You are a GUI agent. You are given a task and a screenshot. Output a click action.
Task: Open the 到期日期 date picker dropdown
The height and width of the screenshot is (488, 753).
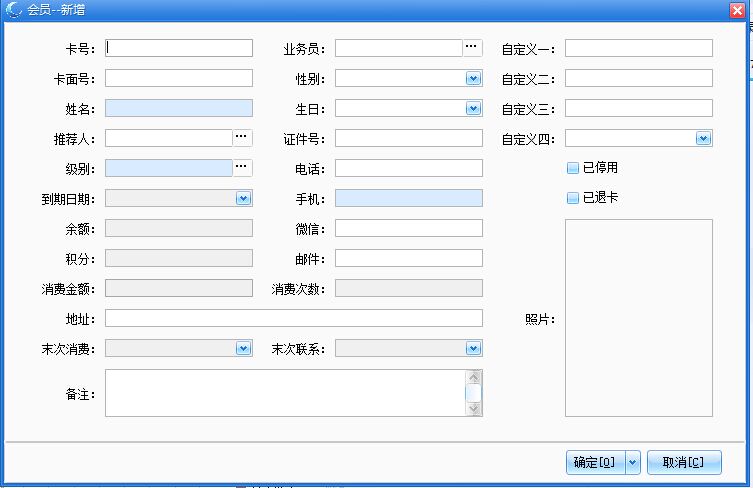(243, 198)
